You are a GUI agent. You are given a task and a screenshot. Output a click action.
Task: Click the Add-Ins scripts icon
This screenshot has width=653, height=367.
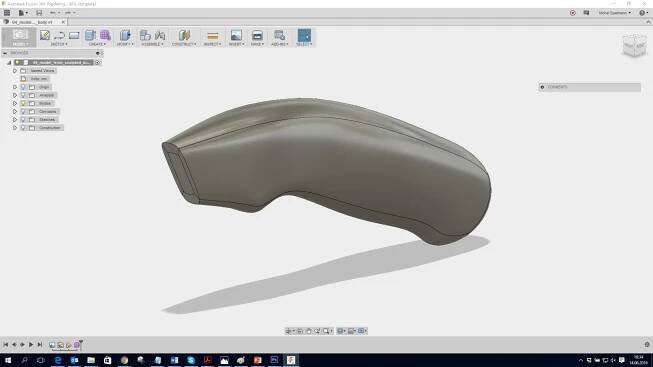click(279, 35)
